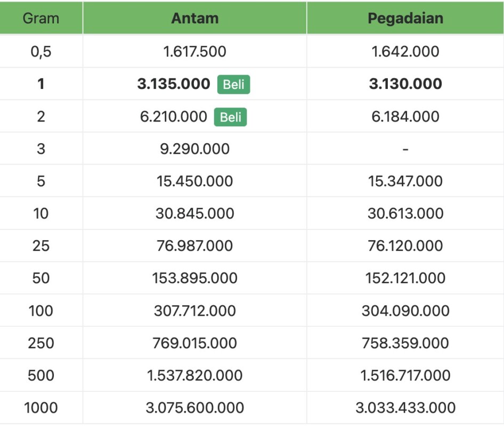Click the Beli button for 1 gram Antam

(233, 84)
